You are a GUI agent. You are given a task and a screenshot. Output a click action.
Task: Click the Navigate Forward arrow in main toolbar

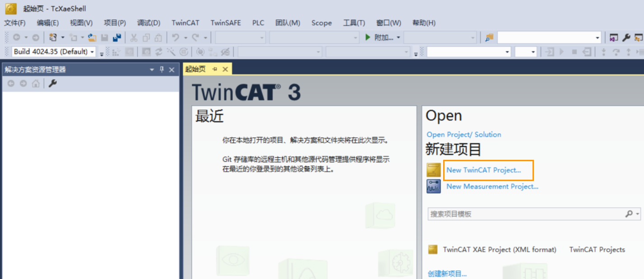pos(35,37)
